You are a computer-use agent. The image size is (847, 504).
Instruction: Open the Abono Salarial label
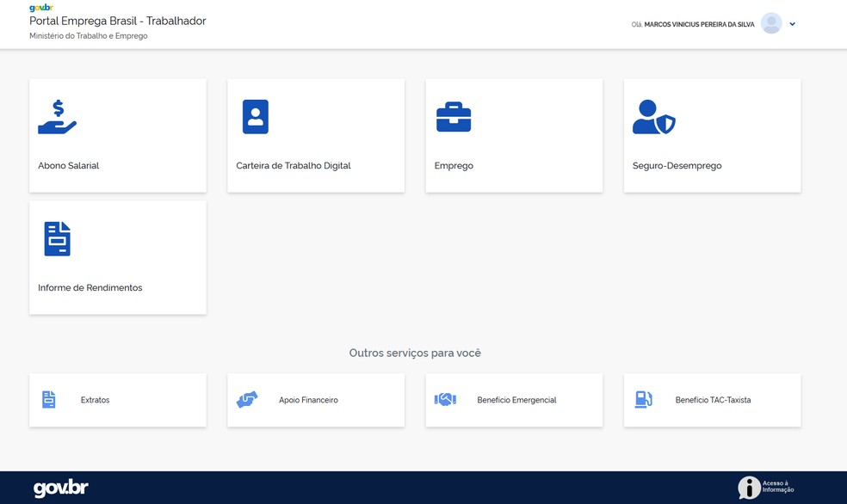click(x=68, y=166)
